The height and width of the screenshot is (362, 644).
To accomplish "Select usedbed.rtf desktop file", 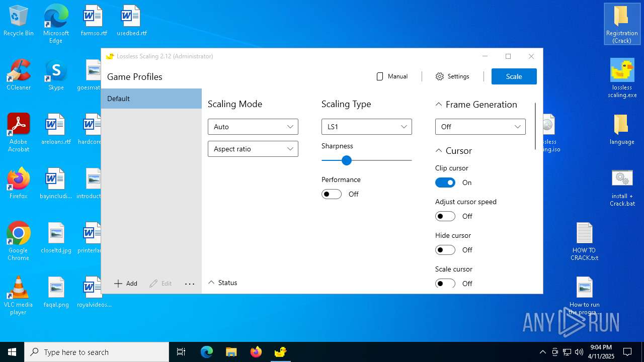I will pos(131,21).
